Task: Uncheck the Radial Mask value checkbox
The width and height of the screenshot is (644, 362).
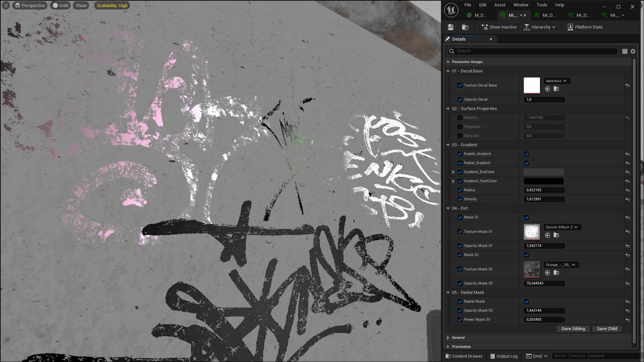Action: [526, 301]
